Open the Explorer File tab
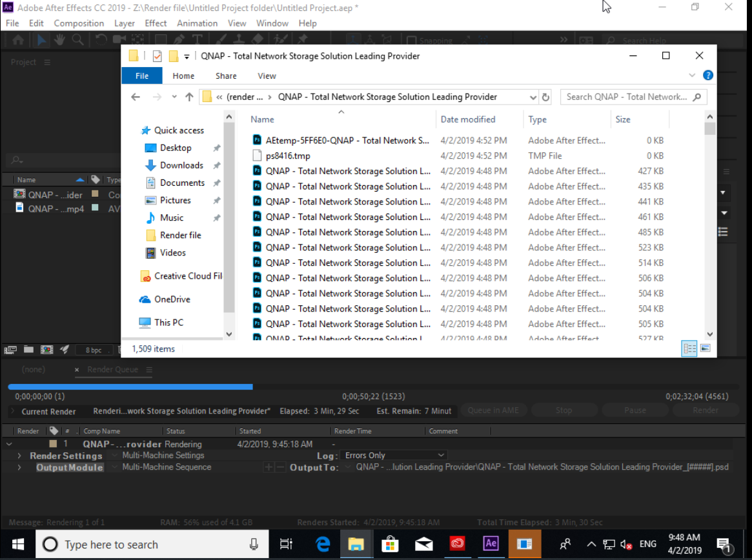The height and width of the screenshot is (560, 752). [142, 75]
